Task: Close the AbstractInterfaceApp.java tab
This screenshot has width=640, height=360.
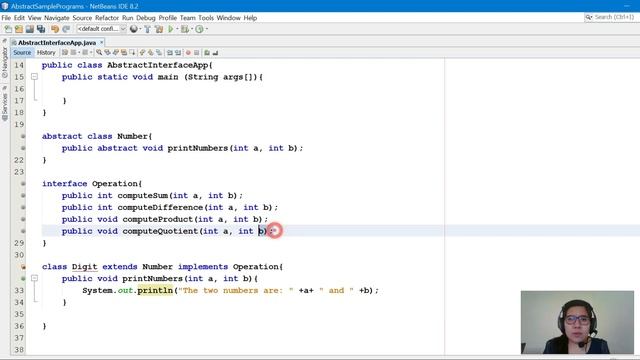Action: (x=102, y=42)
